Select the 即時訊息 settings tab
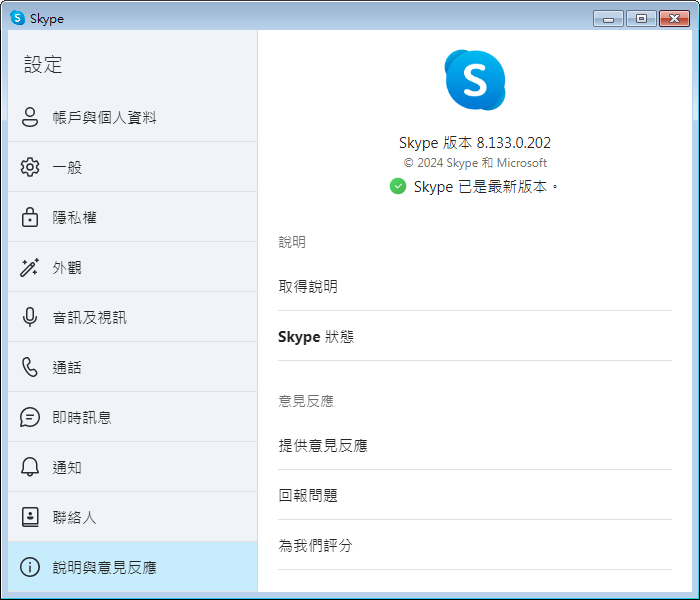700x600 pixels. (82, 417)
